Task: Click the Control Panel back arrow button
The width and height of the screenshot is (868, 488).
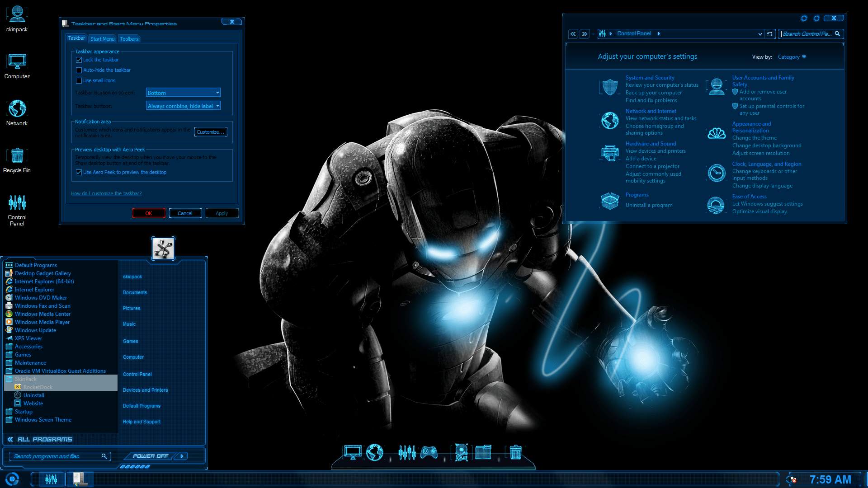Action: [x=573, y=34]
